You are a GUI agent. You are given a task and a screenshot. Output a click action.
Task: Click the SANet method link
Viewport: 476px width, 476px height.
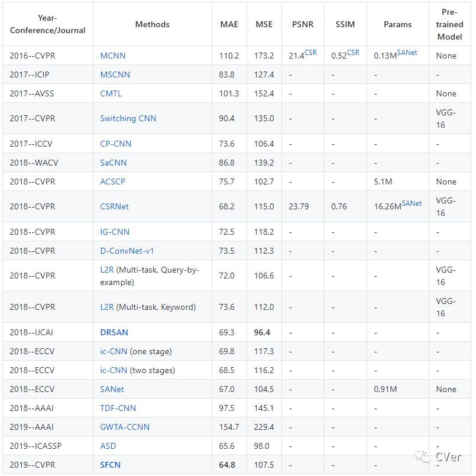pos(112,389)
